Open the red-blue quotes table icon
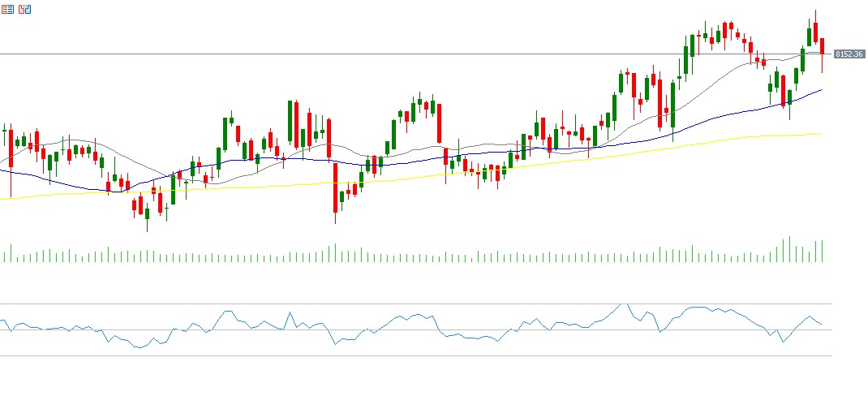 [x=7, y=10]
